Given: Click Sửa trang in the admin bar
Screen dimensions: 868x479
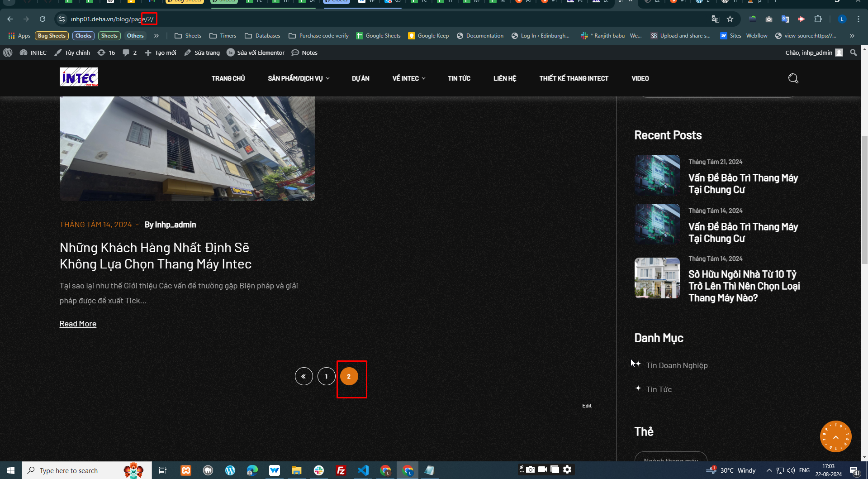Looking at the screenshot, I should (x=202, y=53).
